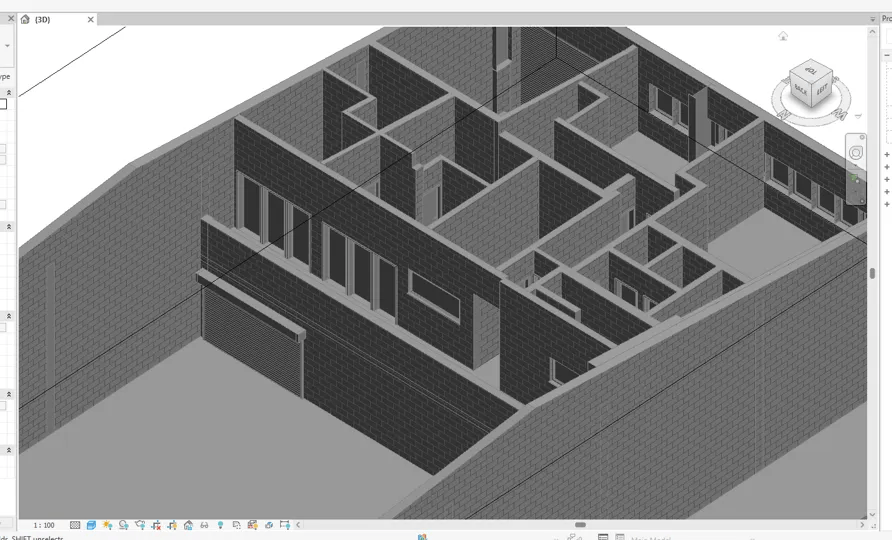Open Steering Wheels in navigation bar
892x540 pixels.
(x=856, y=152)
